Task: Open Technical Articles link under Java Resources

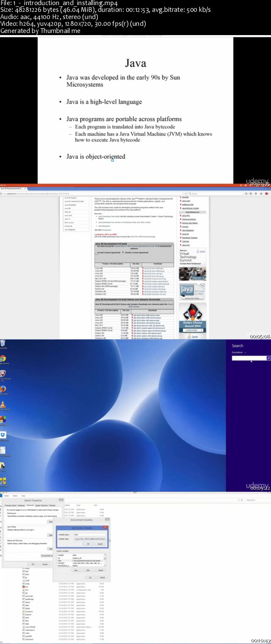Action: pyautogui.click(x=189, y=219)
